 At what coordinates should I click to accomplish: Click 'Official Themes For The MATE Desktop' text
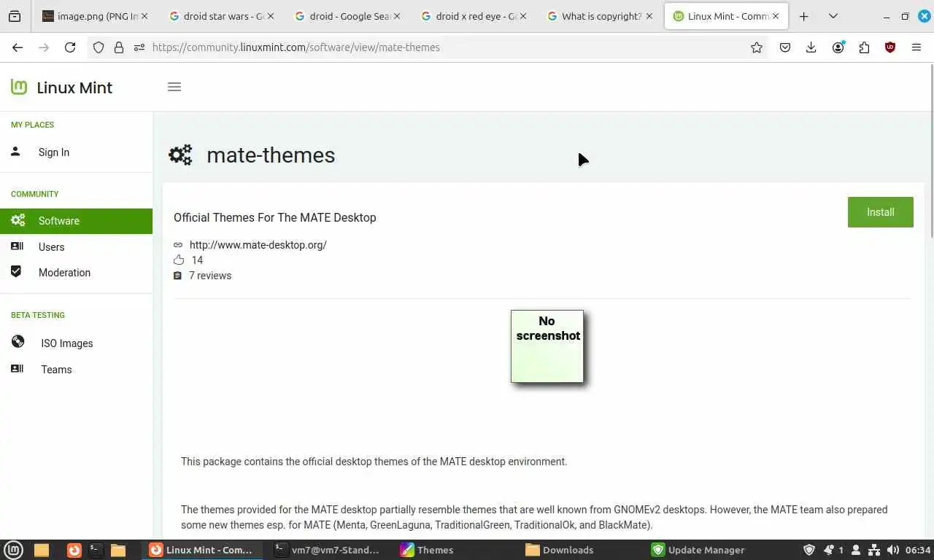pyautogui.click(x=275, y=217)
